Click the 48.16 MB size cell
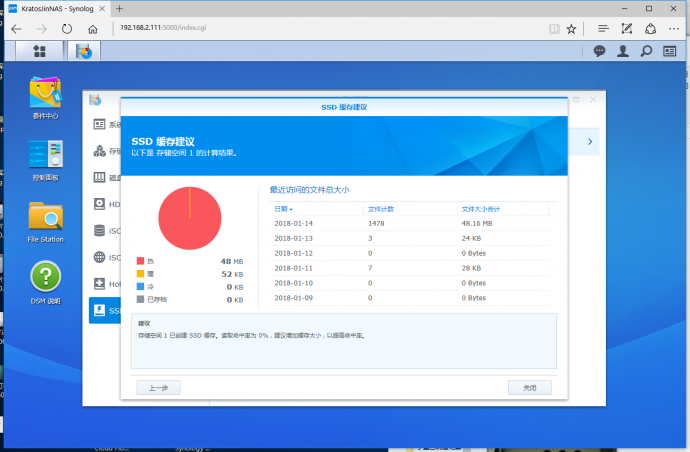Viewport: 690px width, 452px height. click(477, 224)
